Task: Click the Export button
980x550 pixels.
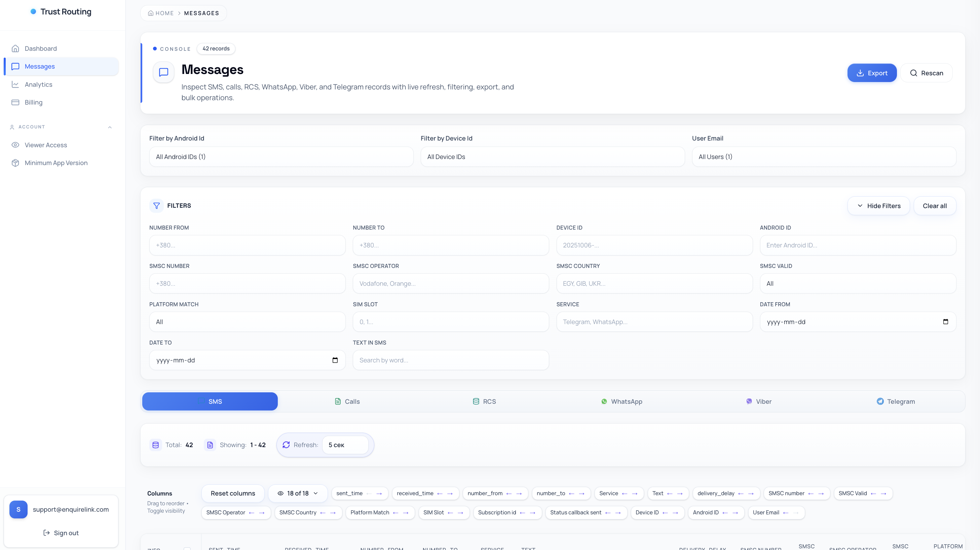Action: point(872,73)
